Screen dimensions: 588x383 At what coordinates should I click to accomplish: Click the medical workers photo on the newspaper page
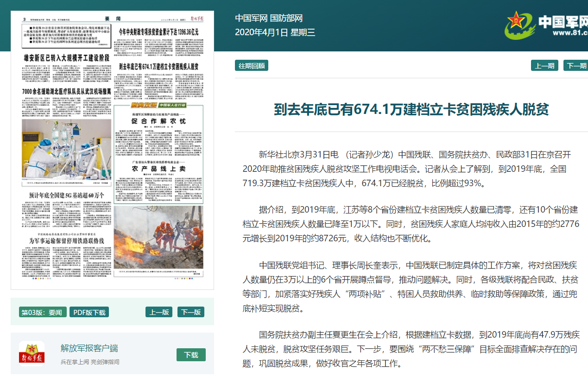pos(66,149)
